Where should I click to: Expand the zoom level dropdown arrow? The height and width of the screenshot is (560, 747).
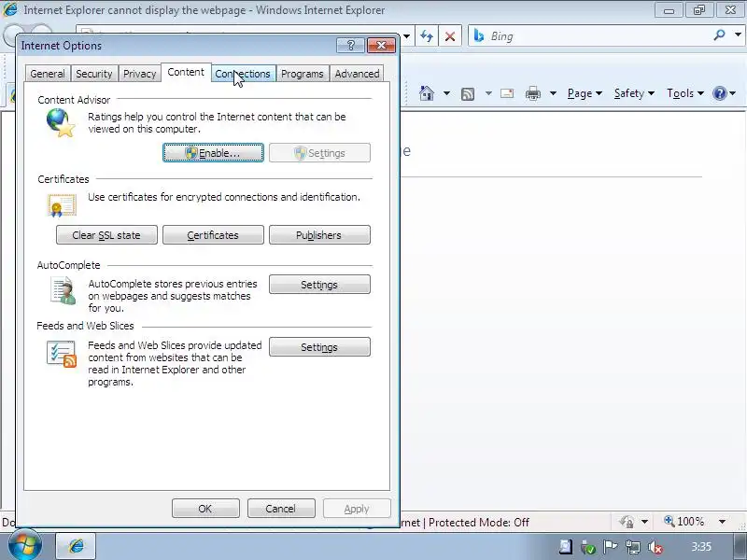[x=722, y=522]
